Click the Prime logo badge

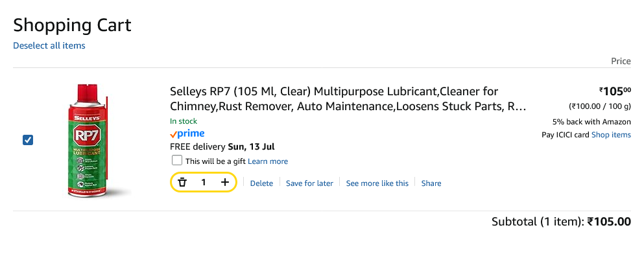click(x=187, y=133)
